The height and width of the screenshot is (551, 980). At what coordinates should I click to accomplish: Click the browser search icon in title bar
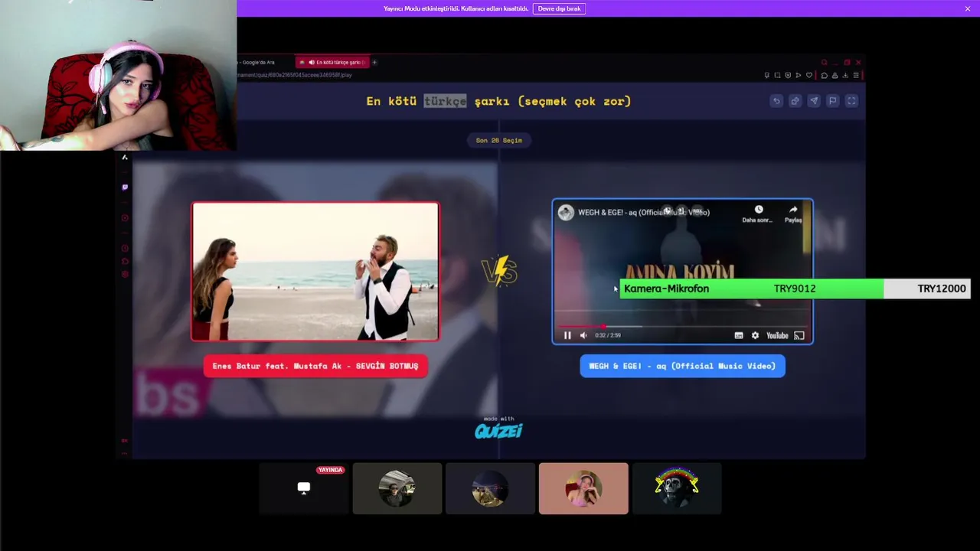pyautogui.click(x=824, y=62)
